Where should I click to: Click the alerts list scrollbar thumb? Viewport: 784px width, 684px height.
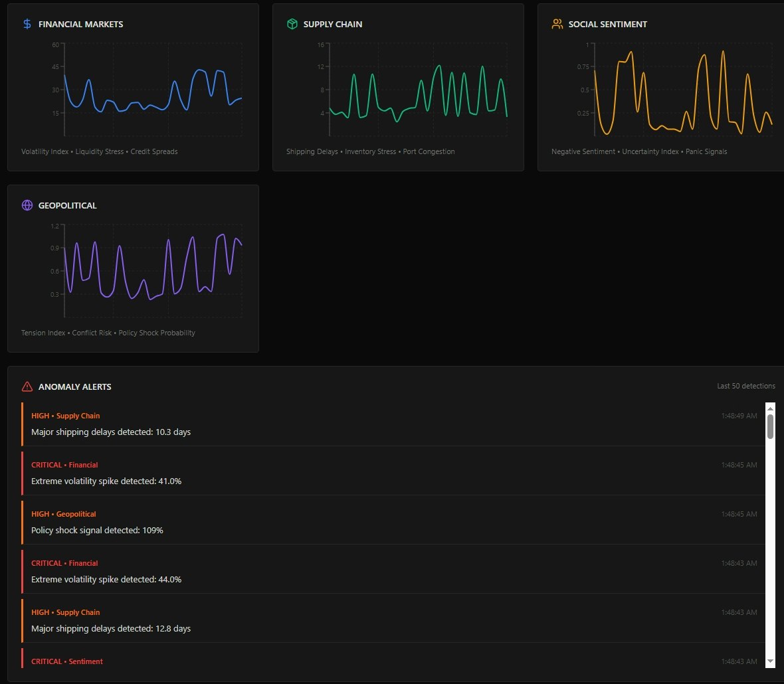pyautogui.click(x=770, y=427)
